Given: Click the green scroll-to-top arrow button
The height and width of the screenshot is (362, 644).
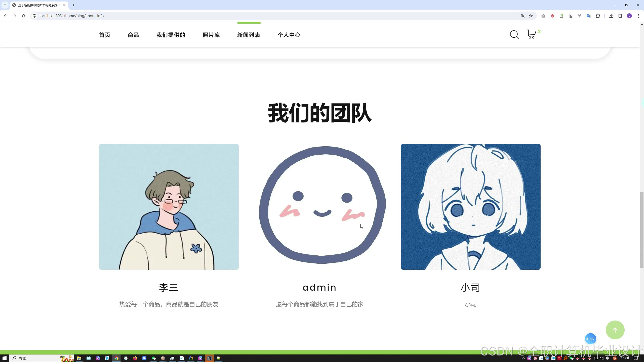Looking at the screenshot, I should coord(615,330).
